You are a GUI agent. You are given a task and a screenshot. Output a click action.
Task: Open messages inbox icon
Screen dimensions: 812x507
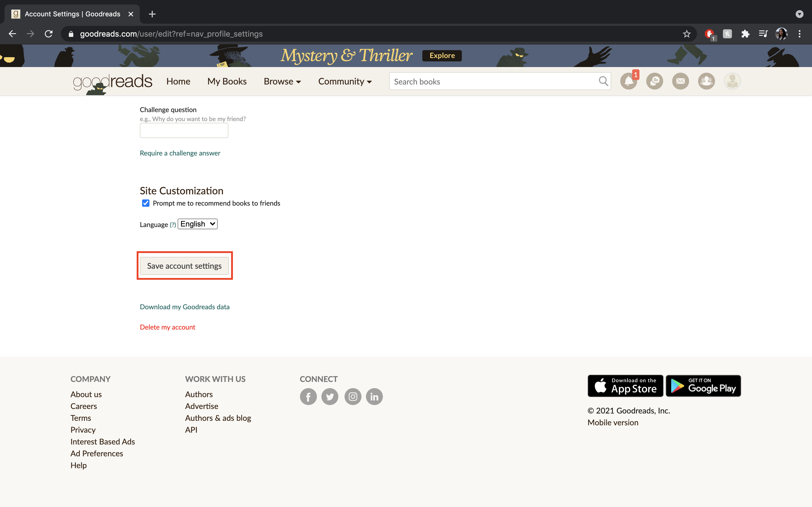point(680,81)
